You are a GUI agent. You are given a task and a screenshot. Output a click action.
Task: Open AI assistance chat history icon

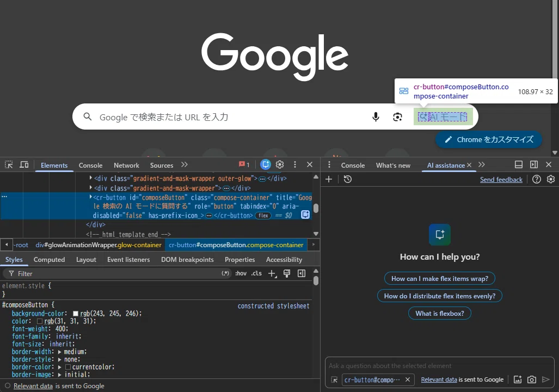[348, 179]
